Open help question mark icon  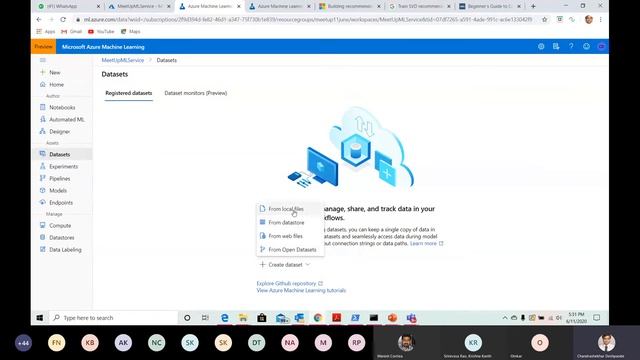point(571,47)
